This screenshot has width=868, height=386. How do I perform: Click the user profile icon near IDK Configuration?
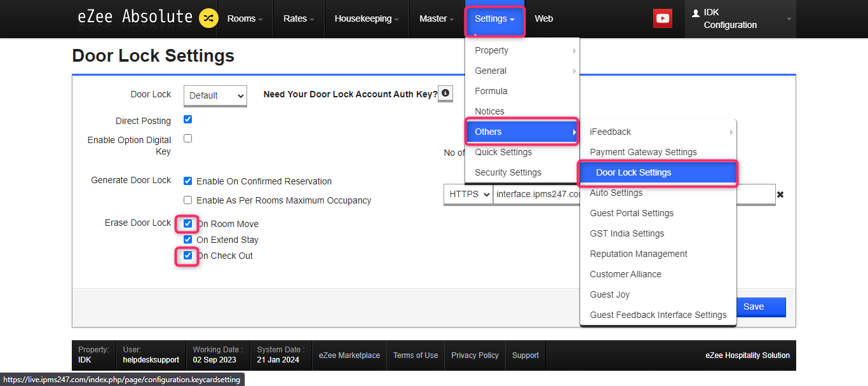695,13
